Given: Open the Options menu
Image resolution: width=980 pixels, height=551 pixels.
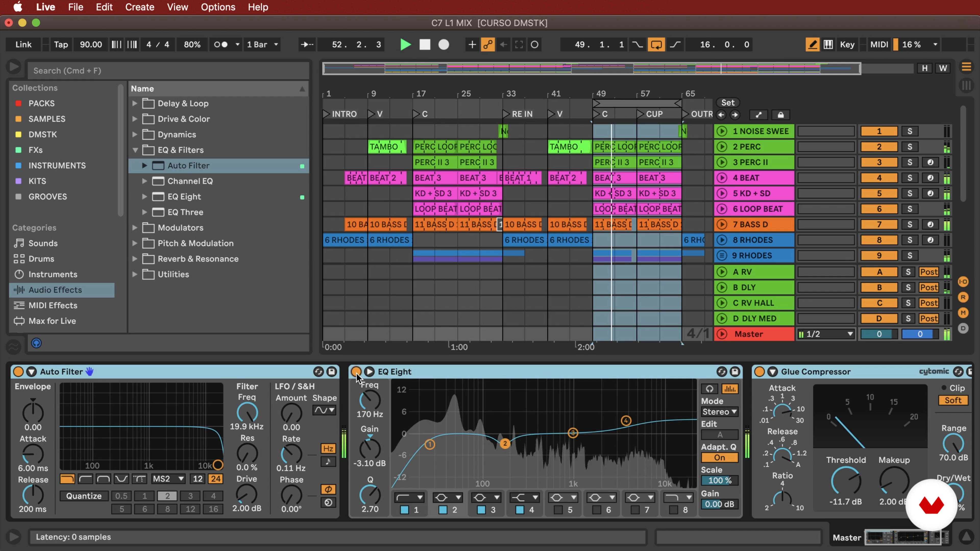Looking at the screenshot, I should [x=218, y=7].
